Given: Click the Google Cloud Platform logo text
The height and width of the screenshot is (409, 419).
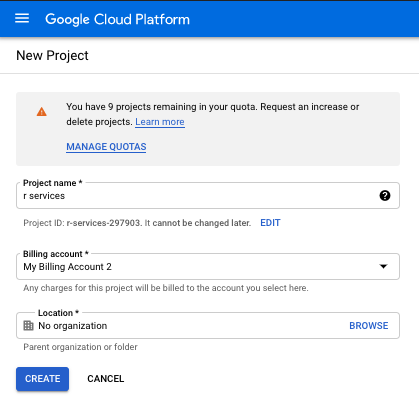Looking at the screenshot, I should pyautogui.click(x=117, y=19).
